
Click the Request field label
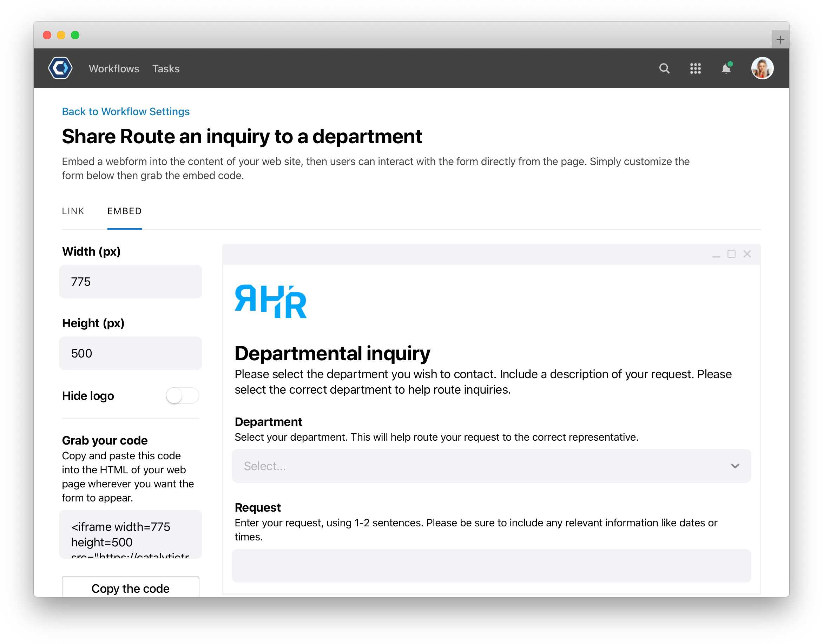pyautogui.click(x=257, y=507)
